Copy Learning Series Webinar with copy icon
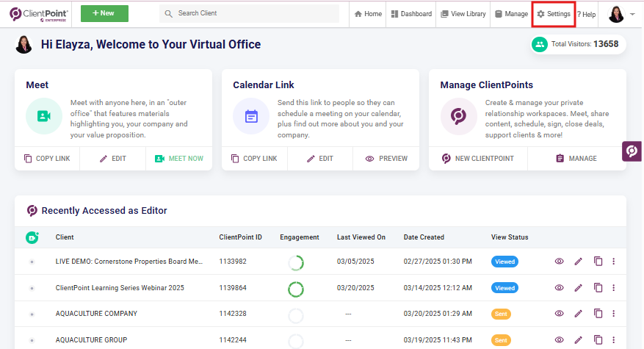 598,287
